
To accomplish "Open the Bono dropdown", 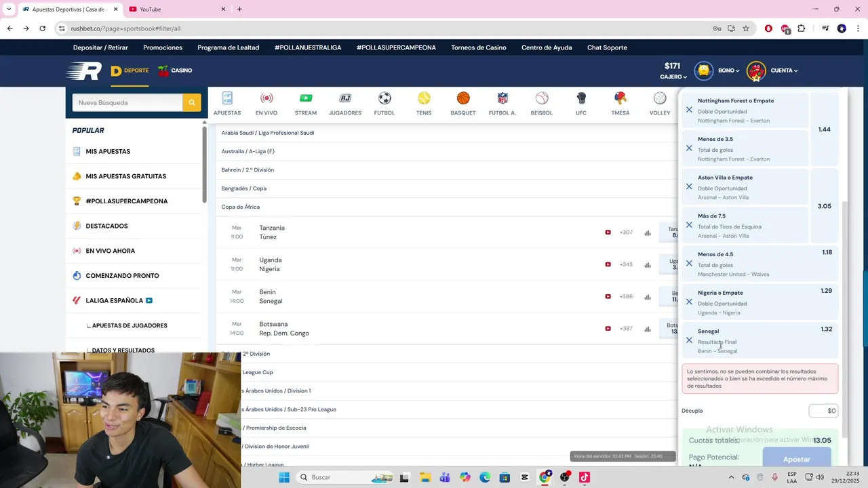I will click(729, 70).
